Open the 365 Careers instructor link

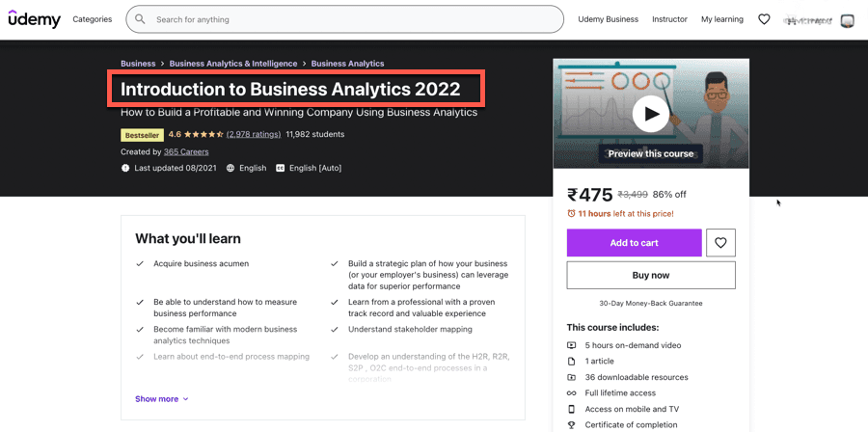point(186,151)
